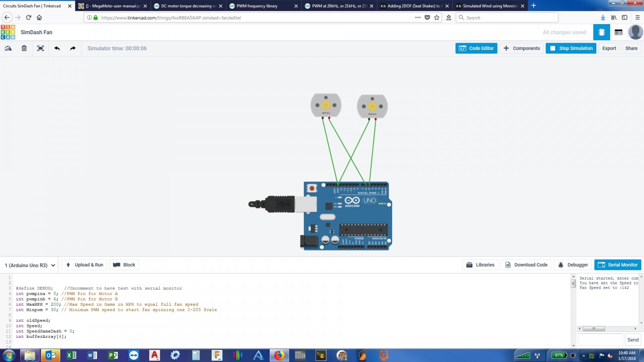
Task: Open the Firefox library icon
Action: pyautogui.click(x=614, y=17)
